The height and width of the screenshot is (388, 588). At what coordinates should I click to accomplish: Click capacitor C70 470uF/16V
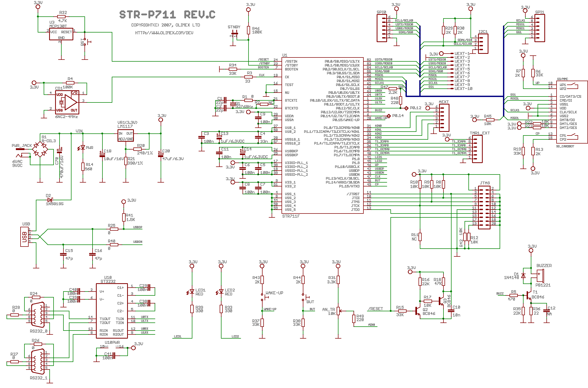tap(60, 150)
